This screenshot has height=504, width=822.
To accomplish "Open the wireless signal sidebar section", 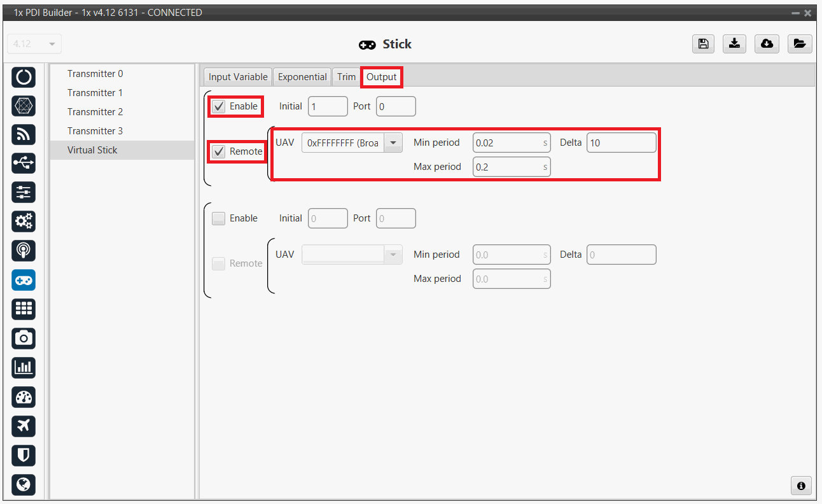I will tap(24, 135).
